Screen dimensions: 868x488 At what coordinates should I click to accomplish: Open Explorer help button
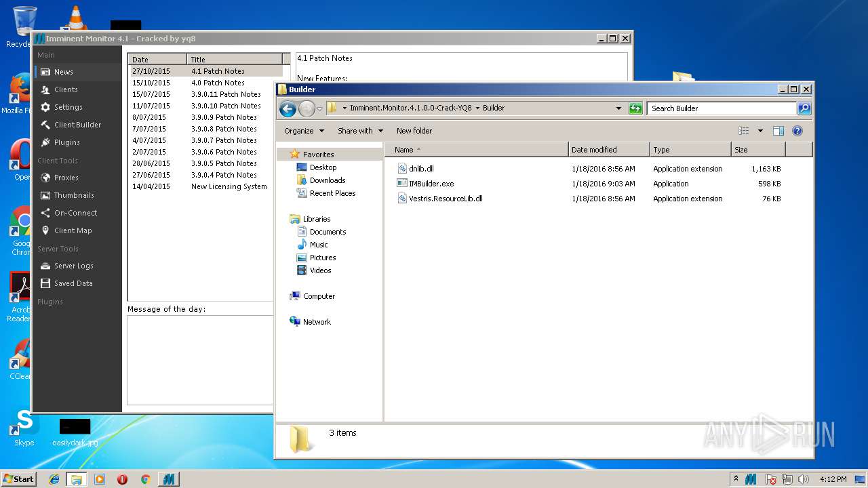click(797, 131)
